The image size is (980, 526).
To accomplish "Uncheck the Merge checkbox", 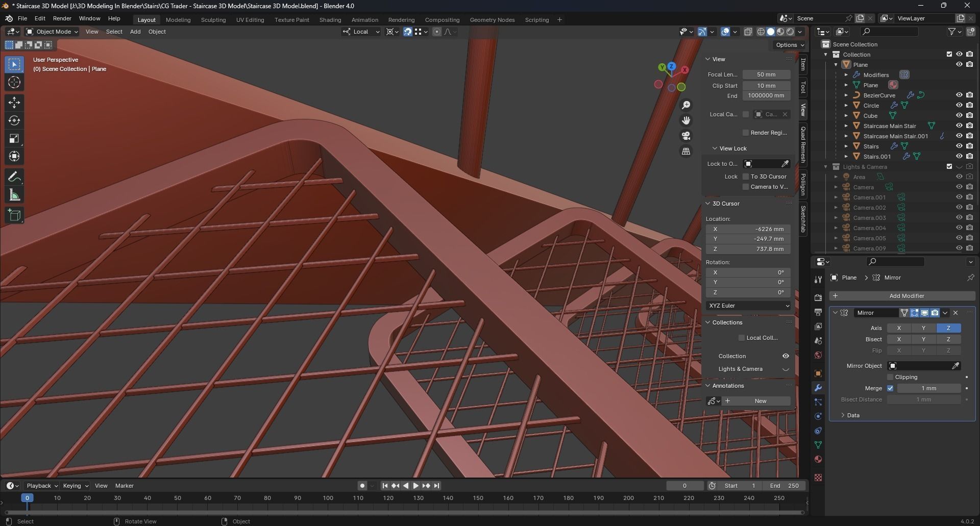I will click(890, 388).
